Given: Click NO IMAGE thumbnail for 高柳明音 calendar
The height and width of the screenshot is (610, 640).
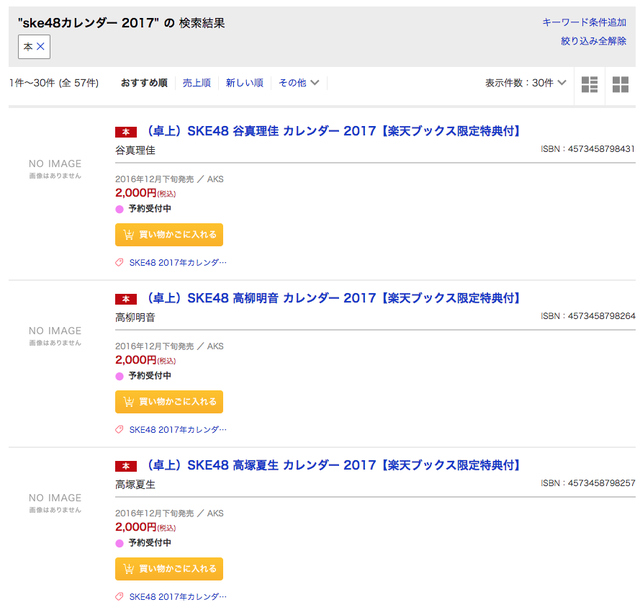Looking at the screenshot, I should pyautogui.click(x=55, y=336).
